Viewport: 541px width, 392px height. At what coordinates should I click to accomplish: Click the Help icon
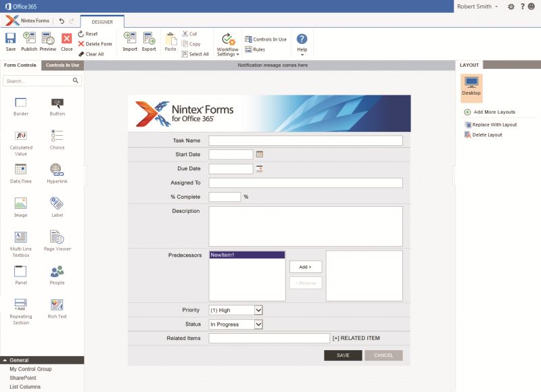[302, 42]
